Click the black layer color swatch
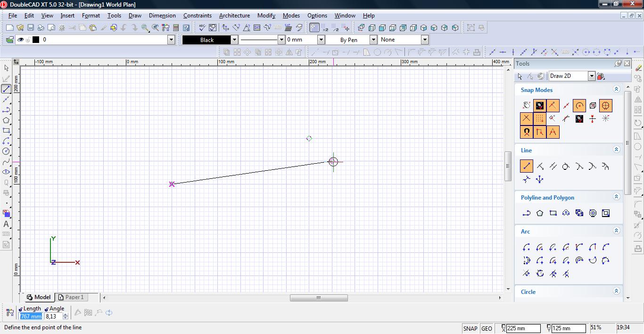This screenshot has width=644, height=334. 36,40
